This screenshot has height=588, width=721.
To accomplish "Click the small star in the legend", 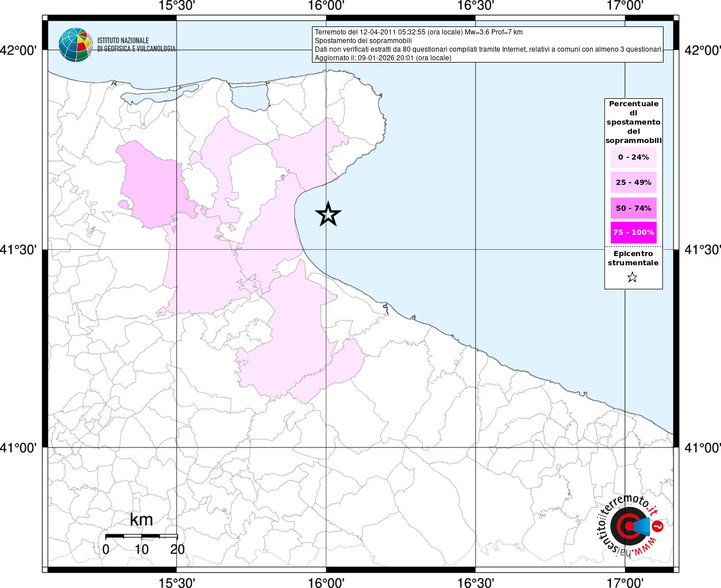I will tap(632, 278).
